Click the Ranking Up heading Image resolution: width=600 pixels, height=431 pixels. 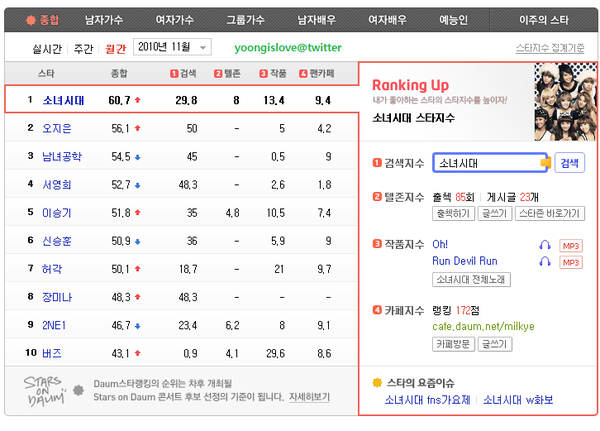[x=410, y=85]
